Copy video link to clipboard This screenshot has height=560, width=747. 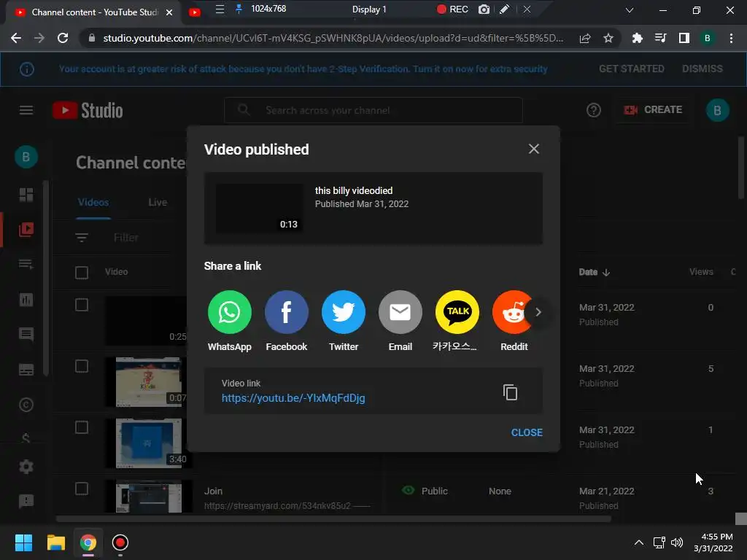[x=510, y=392]
